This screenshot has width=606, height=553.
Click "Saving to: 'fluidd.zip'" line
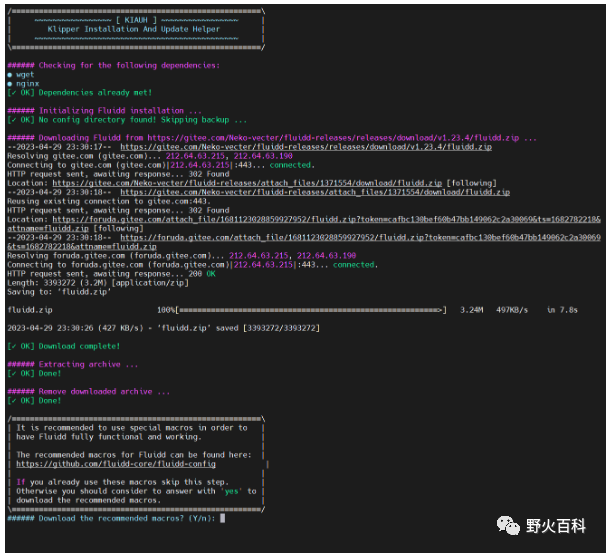(59, 292)
